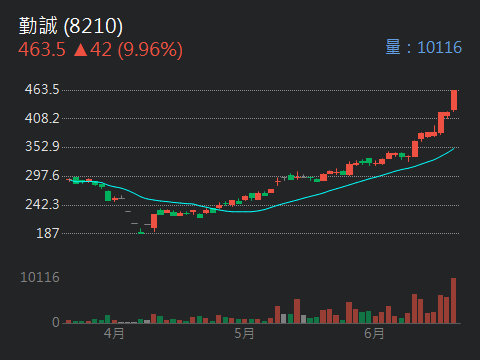Click the 463.5 price axis label
Viewport: 480px width, 360px height.
click(x=42, y=89)
